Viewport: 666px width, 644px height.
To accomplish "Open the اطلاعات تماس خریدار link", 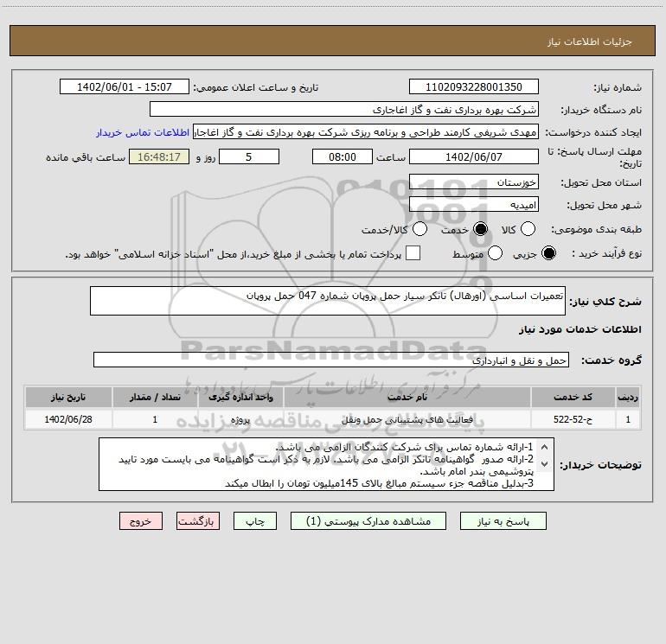I will (x=143, y=132).
